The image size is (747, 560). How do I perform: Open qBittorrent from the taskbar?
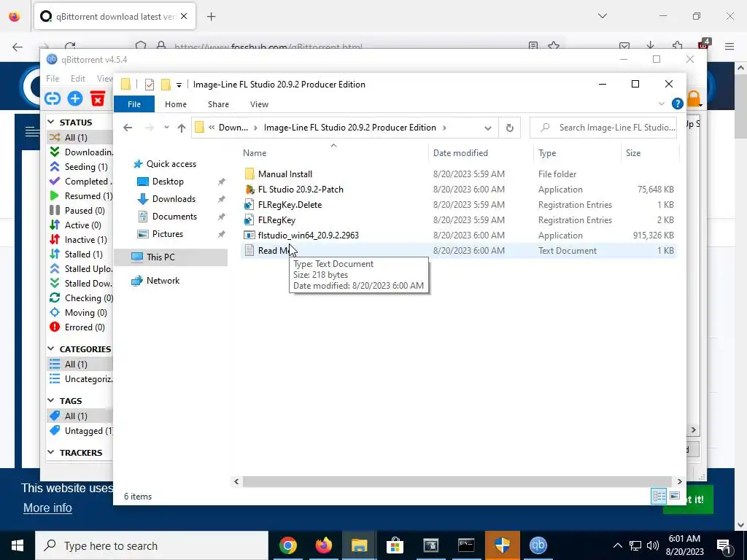(538, 545)
